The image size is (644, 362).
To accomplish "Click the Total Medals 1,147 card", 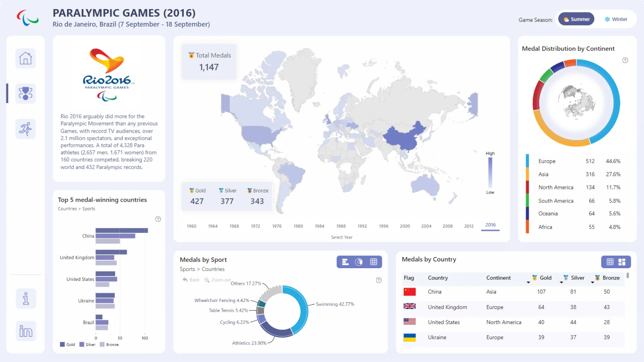I will click(x=209, y=62).
